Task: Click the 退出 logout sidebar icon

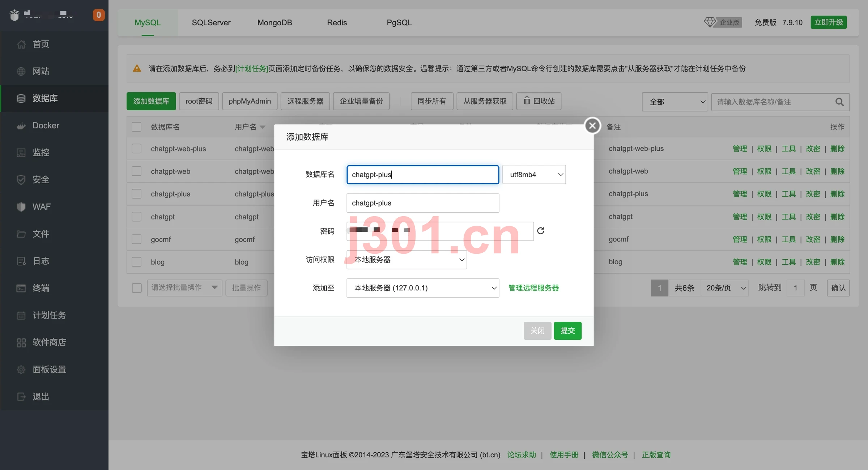Action: tap(21, 397)
